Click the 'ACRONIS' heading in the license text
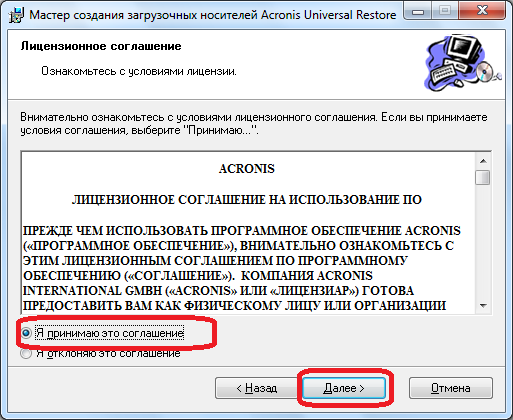Viewport: 513px width, 420px height. tap(247, 169)
